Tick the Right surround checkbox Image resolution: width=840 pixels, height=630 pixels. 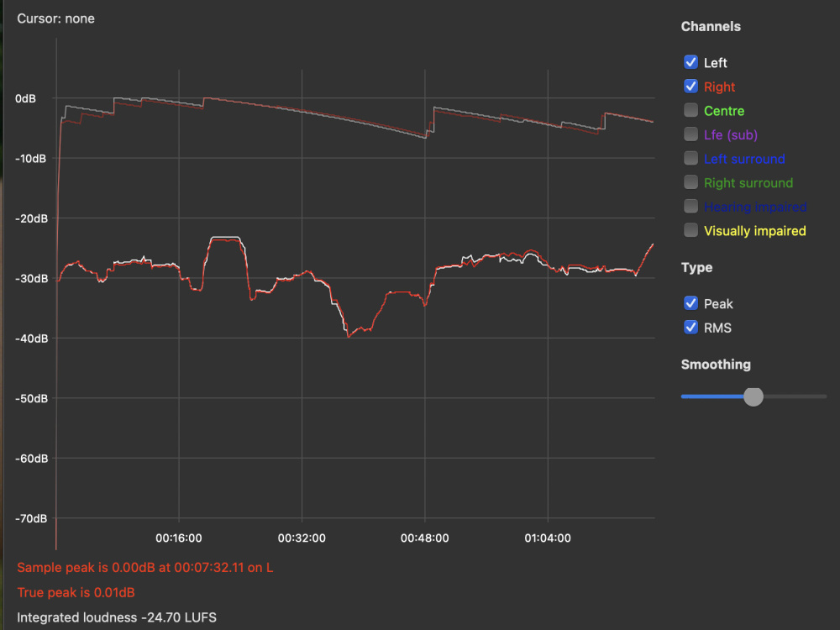point(690,182)
